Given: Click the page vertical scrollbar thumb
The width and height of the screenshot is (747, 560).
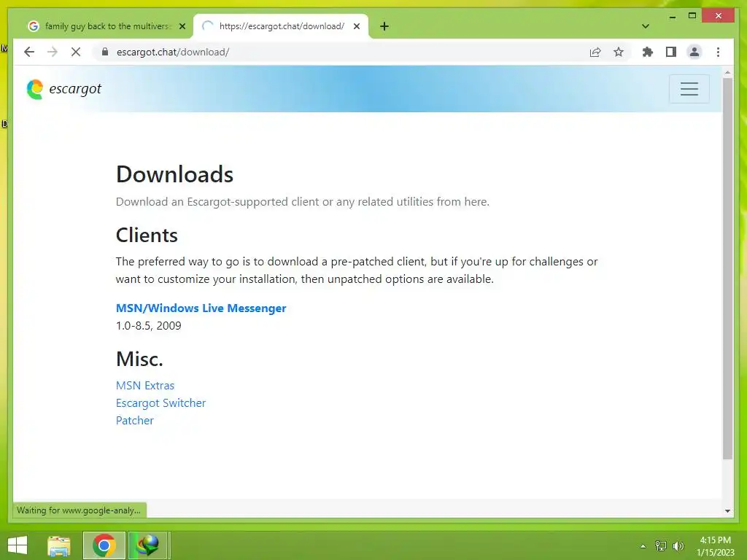Looking at the screenshot, I should tap(727, 268).
